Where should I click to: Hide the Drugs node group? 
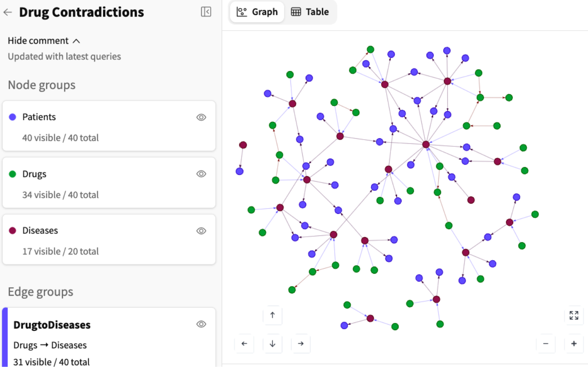201,174
